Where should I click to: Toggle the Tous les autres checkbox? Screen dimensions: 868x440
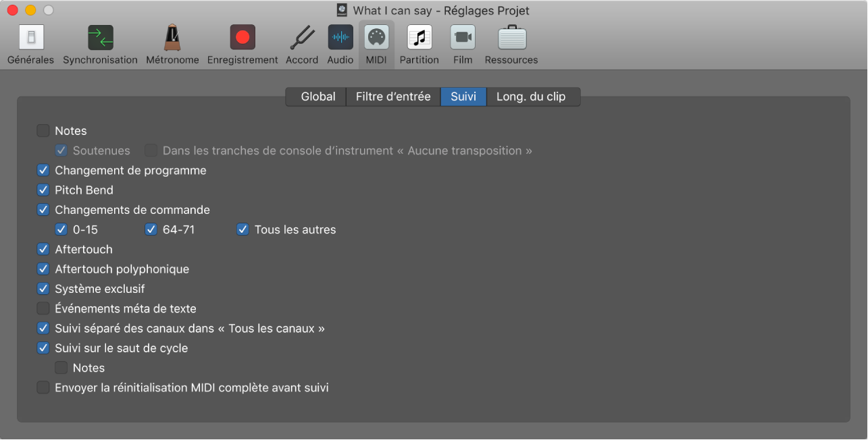point(243,229)
